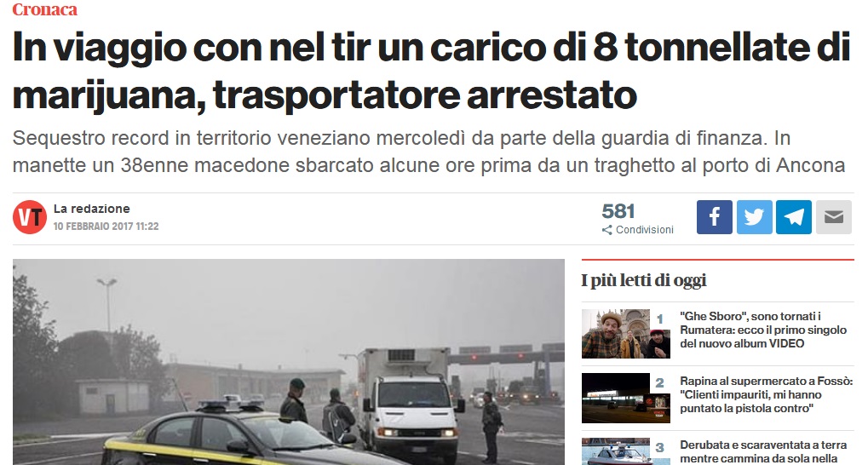The width and height of the screenshot is (868, 465).
Task: Click the share icon next to Condivisioni
Action: pyautogui.click(x=607, y=230)
